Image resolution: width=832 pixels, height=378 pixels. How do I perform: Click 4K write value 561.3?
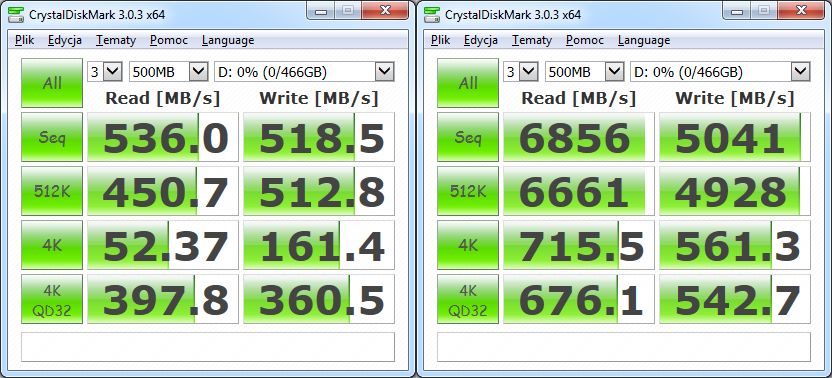click(735, 245)
